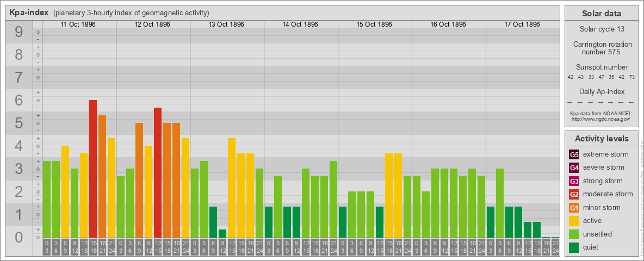Click the 'extreme storm' legend text
This screenshot has width=644, height=261.
606,154
